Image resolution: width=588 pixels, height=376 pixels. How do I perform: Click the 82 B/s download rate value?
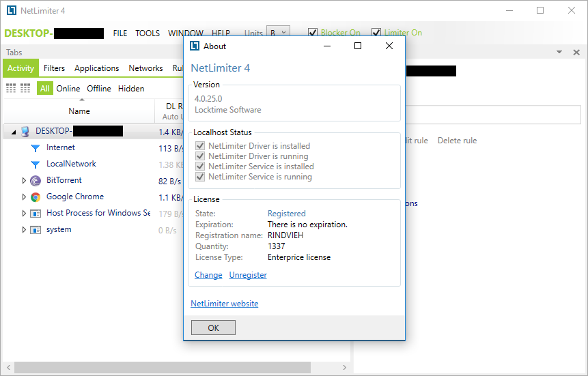[x=169, y=182]
